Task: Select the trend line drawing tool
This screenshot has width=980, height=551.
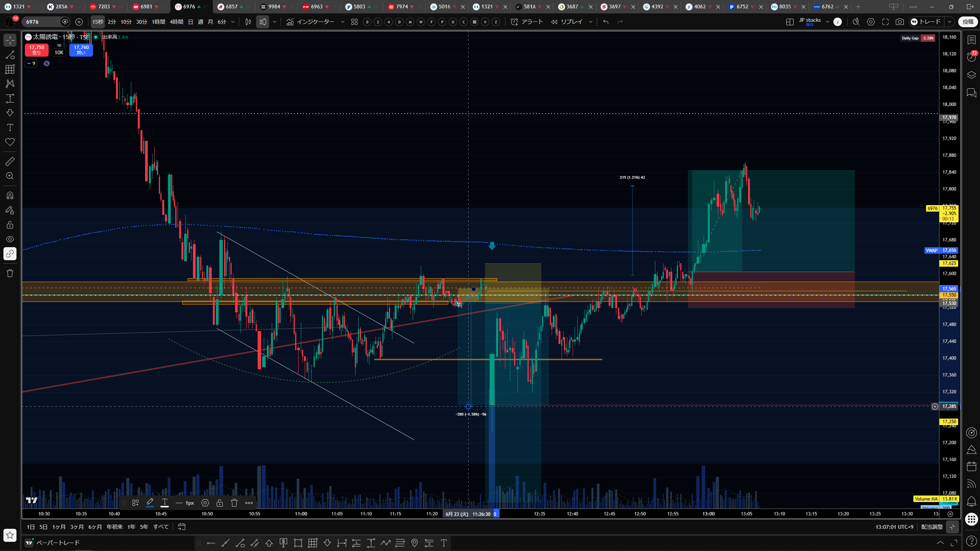Action: click(x=10, y=55)
